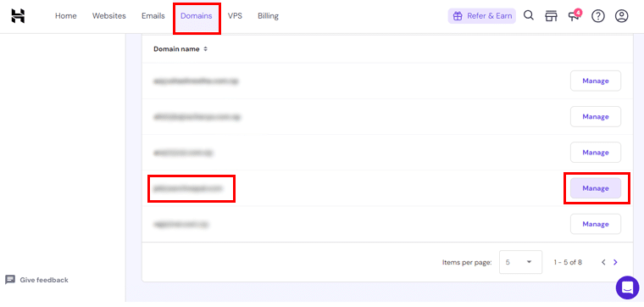
Task: Go to the Home tab
Action: click(x=66, y=16)
